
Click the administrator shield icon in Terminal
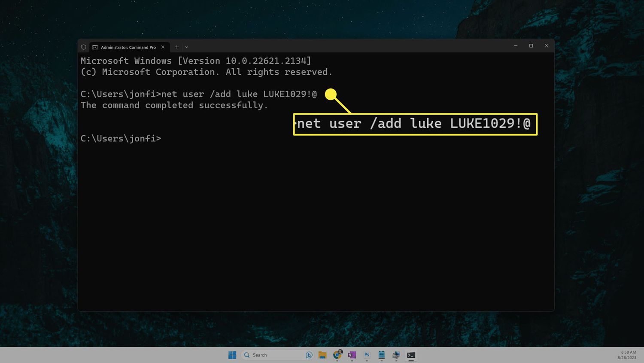[x=84, y=47]
